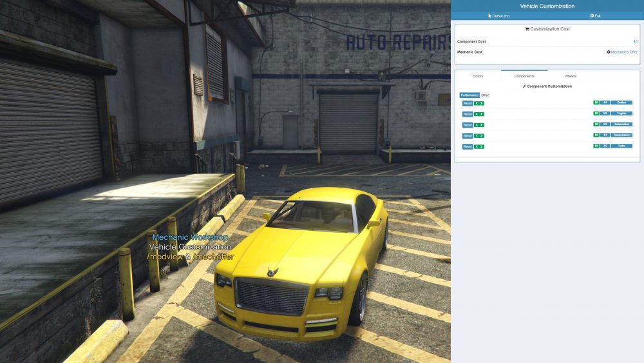Image resolution: width=644 pixels, height=363 pixels.
Task: Go to next Brakes option
Action: pos(481,103)
